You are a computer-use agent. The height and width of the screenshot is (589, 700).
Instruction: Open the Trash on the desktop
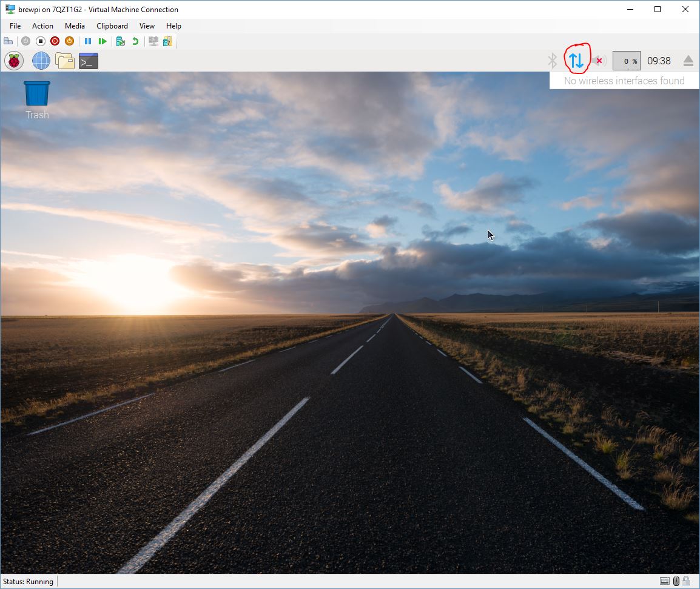click(x=37, y=100)
